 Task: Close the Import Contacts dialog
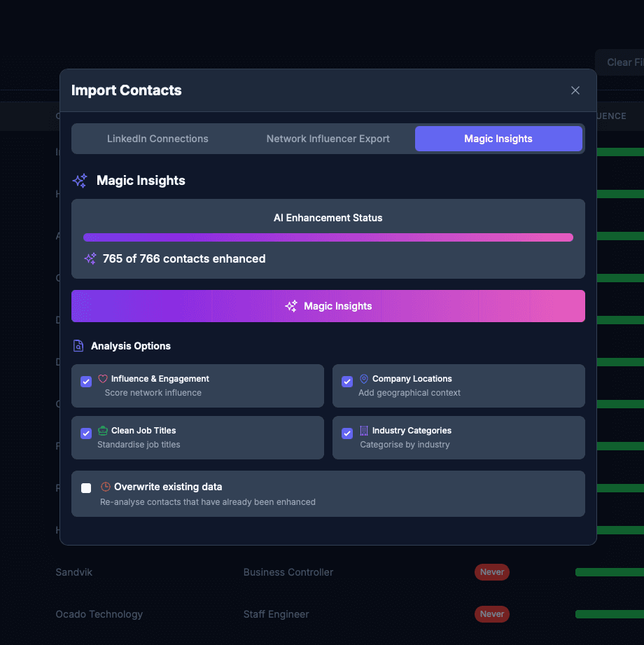coord(575,90)
